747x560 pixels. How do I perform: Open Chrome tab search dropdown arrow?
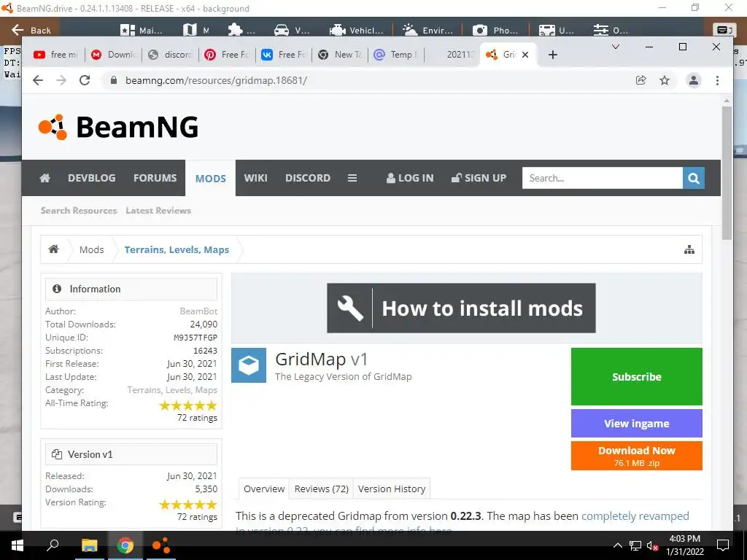[x=616, y=47]
